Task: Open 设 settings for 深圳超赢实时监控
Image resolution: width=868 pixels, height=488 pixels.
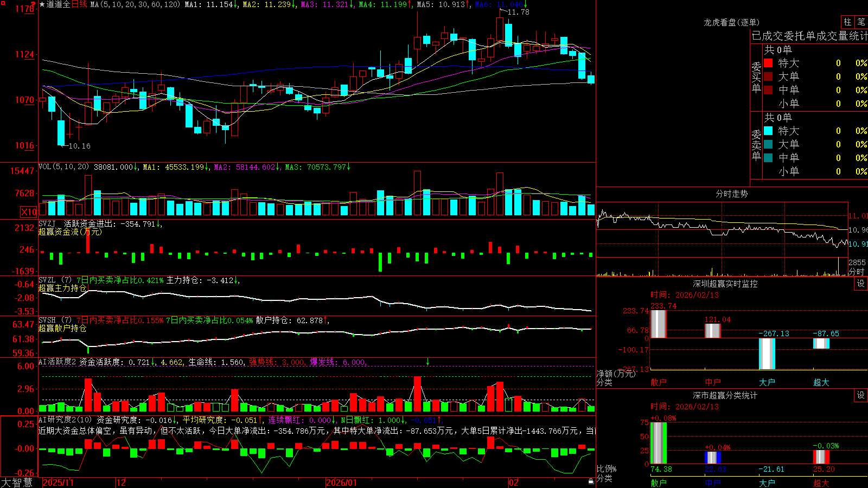Action: [x=861, y=284]
